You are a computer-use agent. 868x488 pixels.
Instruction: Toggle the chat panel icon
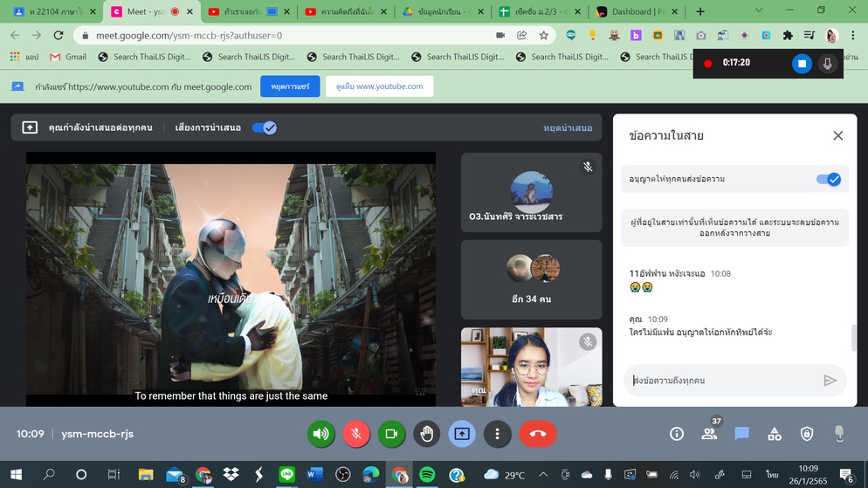741,434
